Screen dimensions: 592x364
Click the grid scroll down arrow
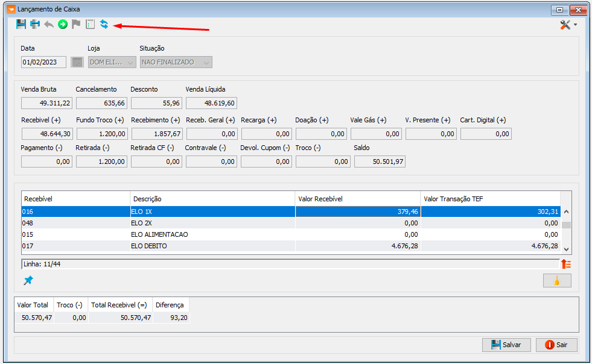tap(566, 249)
